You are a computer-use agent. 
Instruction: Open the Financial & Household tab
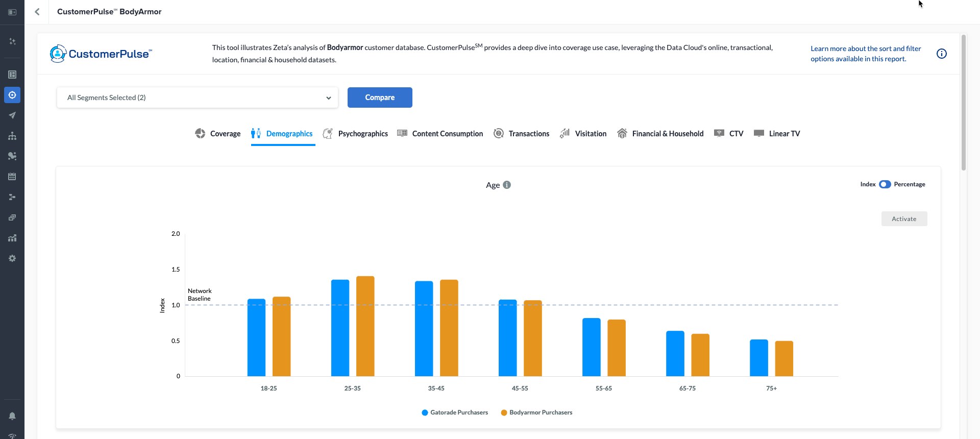point(660,134)
